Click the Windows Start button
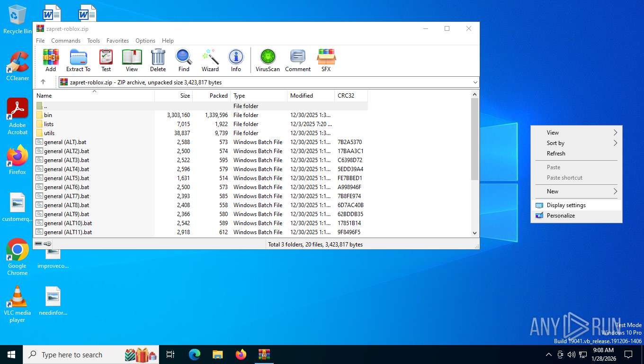Image resolution: width=644 pixels, height=364 pixels. click(11, 355)
